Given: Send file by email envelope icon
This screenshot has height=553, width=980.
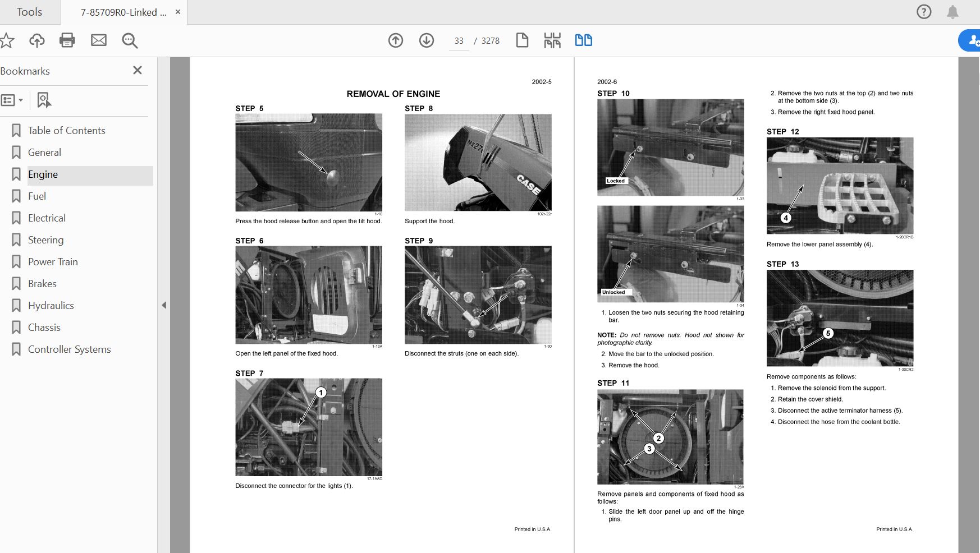Looking at the screenshot, I should (x=99, y=40).
